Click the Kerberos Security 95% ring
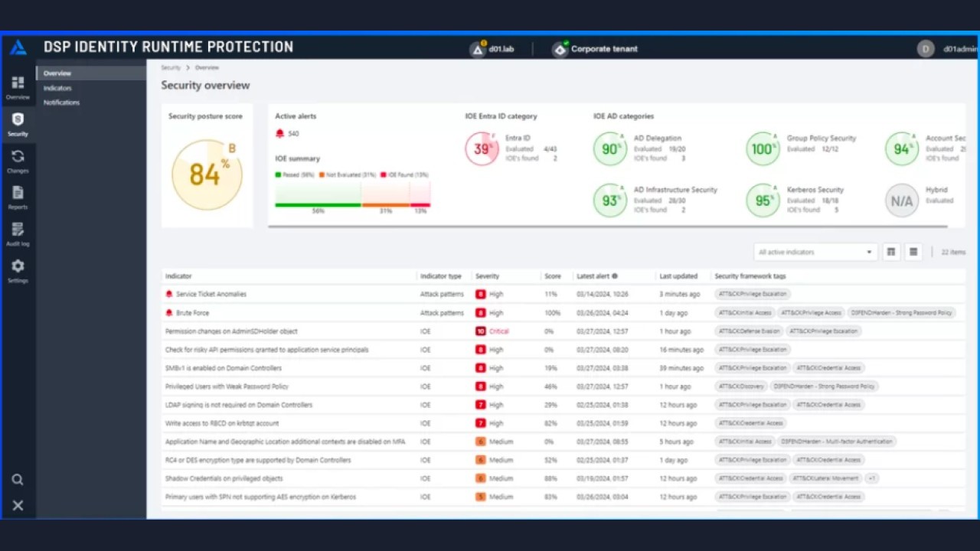This screenshot has width=980, height=551. (763, 201)
